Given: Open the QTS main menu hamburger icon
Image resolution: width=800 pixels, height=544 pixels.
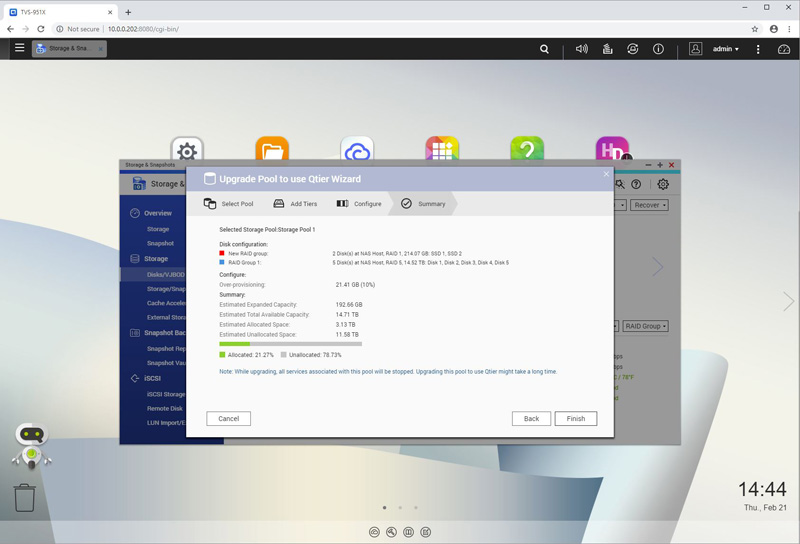Looking at the screenshot, I should point(19,48).
